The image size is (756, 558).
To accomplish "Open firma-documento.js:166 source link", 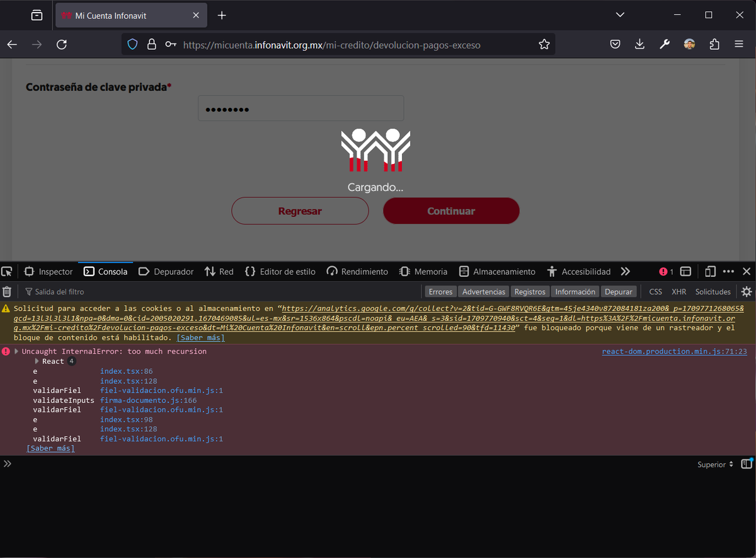I will tap(149, 400).
